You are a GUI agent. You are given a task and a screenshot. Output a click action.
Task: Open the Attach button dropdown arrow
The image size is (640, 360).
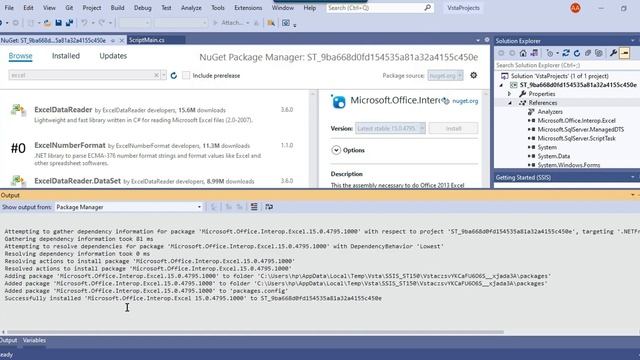(247, 23)
